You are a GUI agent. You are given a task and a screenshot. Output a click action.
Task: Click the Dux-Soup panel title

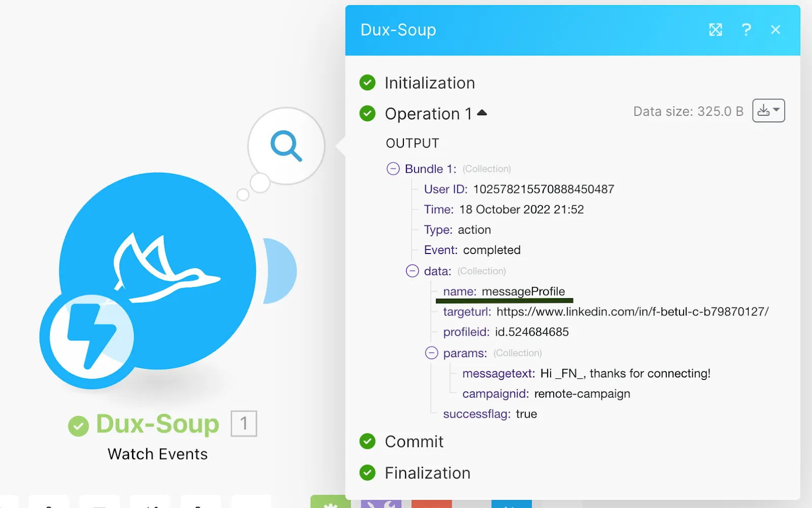coord(398,30)
